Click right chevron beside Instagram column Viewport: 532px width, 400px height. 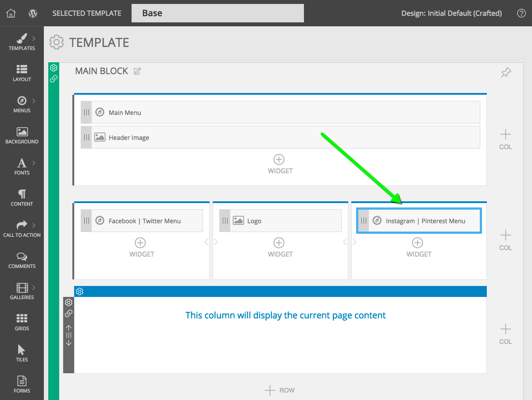pos(354,242)
